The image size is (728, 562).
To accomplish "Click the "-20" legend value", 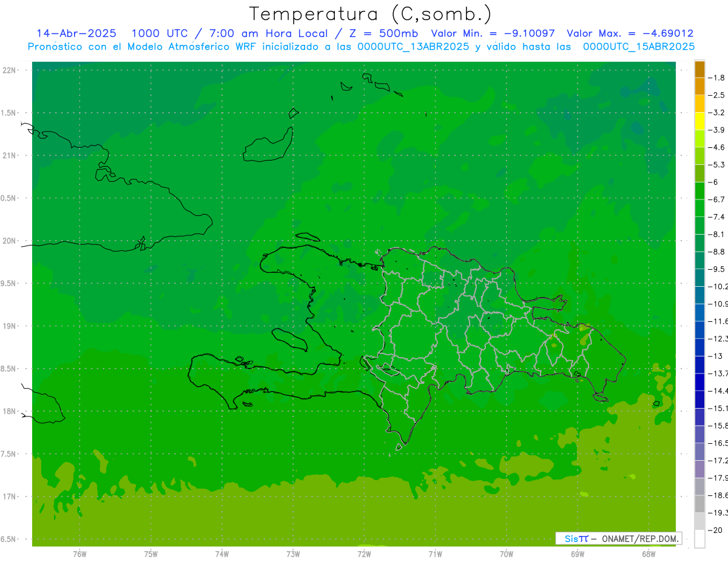I will pos(715,530).
